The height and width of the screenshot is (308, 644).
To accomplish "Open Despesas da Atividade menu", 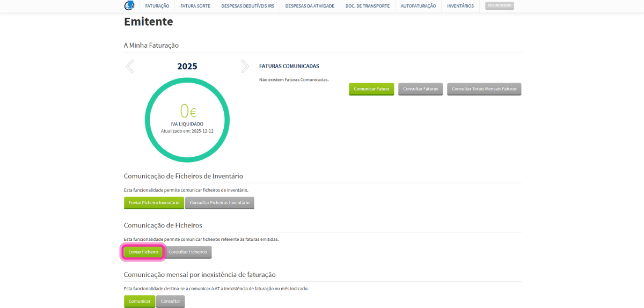I will [310, 6].
